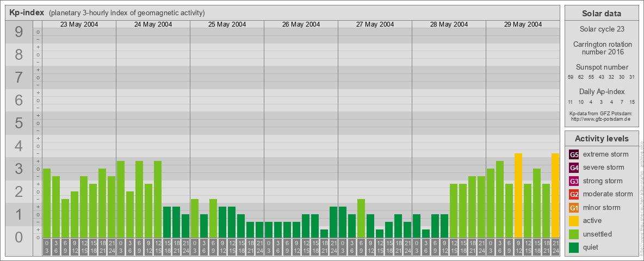
Task: Click the 'strong storm' legend label
Action: tap(603, 181)
